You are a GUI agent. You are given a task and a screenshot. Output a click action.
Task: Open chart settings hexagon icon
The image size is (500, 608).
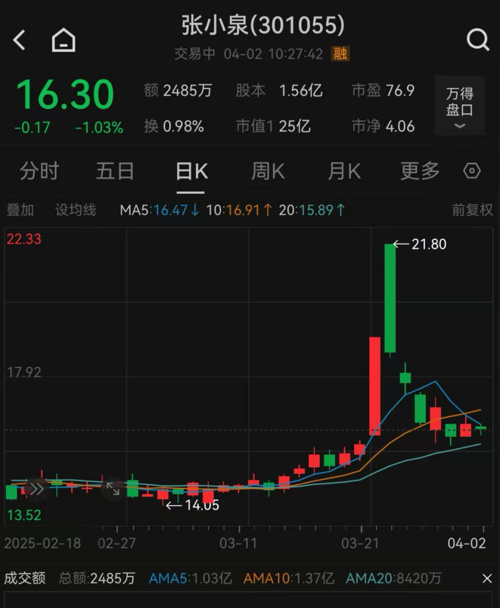click(x=472, y=171)
